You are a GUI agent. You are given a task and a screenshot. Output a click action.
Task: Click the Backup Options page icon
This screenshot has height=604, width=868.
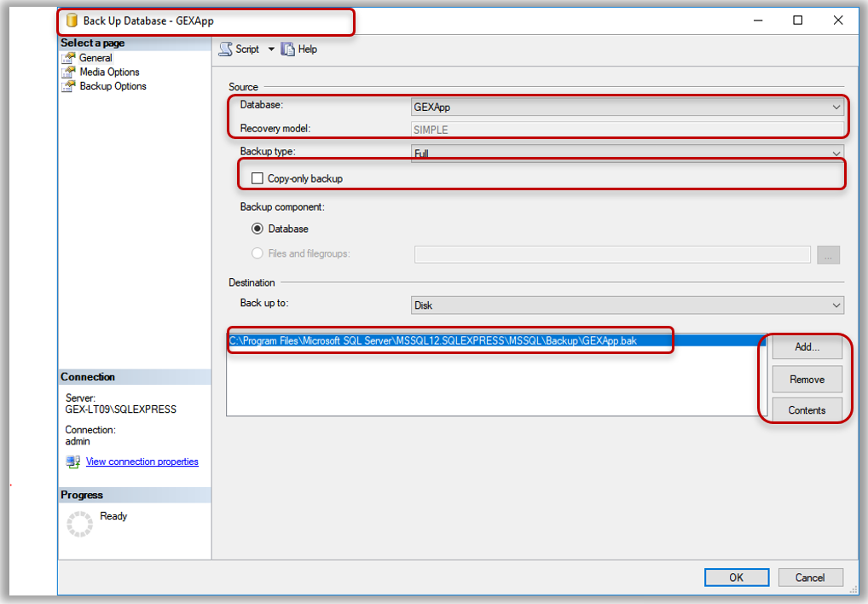[x=69, y=86]
